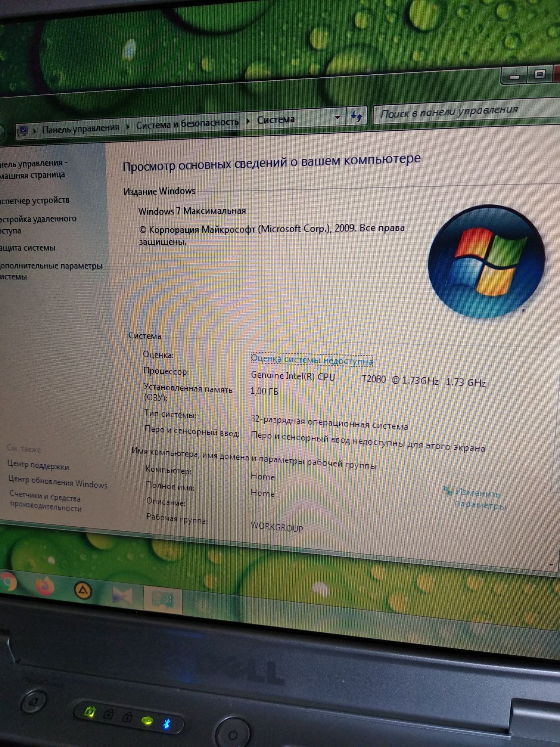Open the address bar history dropdown
Viewport: 560px width, 747px height.
click(x=337, y=117)
